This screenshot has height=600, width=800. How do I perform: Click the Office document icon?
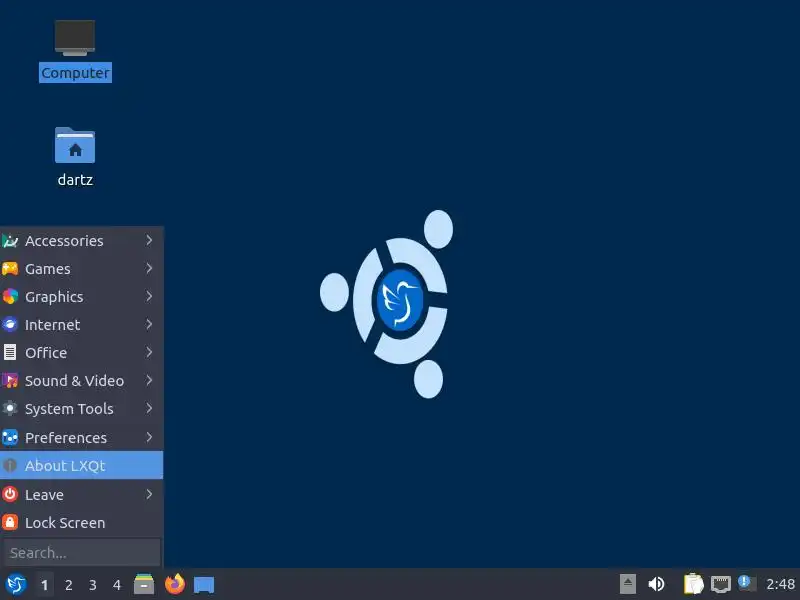click(x=10, y=353)
